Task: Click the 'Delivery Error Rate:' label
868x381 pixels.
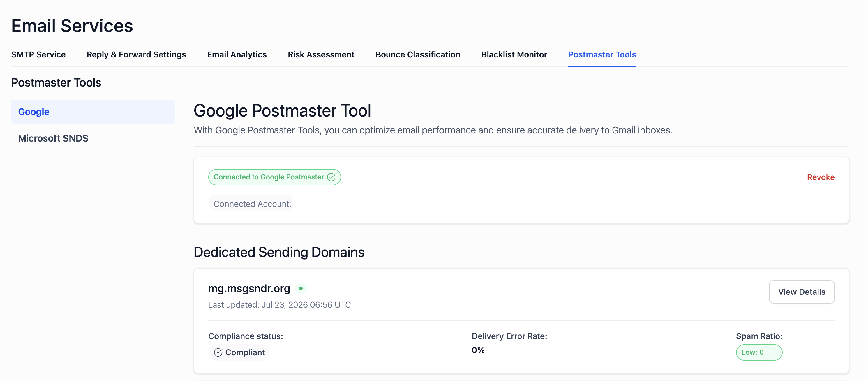Action: (x=509, y=336)
